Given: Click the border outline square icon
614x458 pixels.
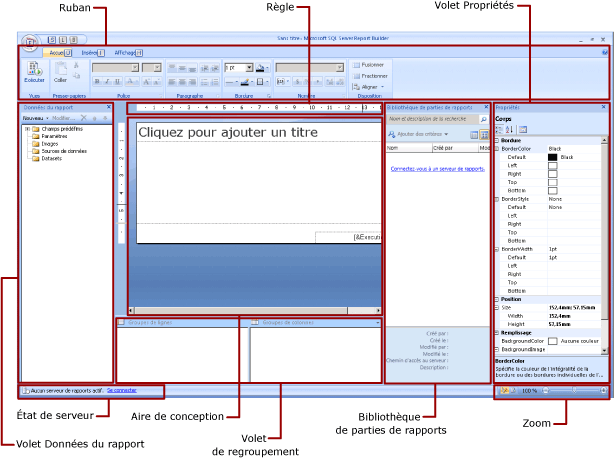Looking at the screenshot, I should point(260,82).
